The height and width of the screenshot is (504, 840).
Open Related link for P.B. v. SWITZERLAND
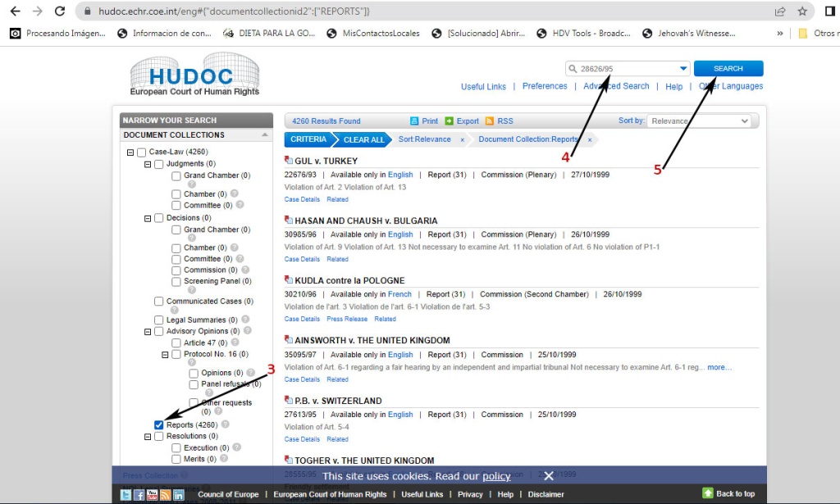point(337,439)
